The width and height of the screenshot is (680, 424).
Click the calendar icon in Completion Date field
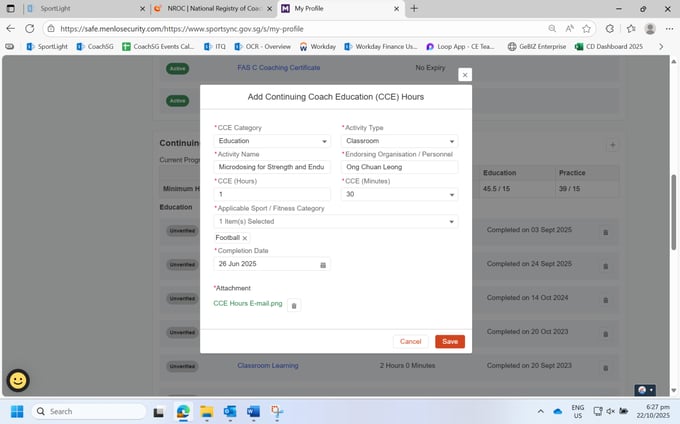(322, 265)
